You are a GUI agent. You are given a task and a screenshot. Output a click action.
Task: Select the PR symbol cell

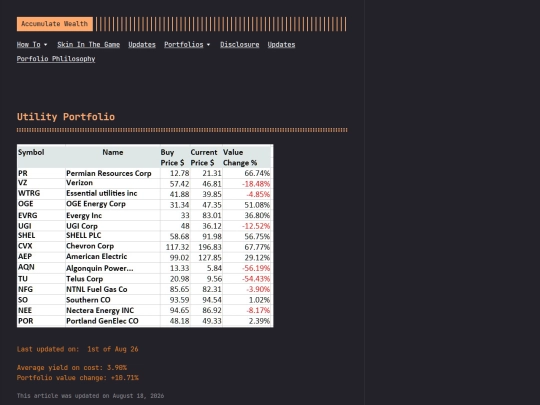tap(23, 173)
